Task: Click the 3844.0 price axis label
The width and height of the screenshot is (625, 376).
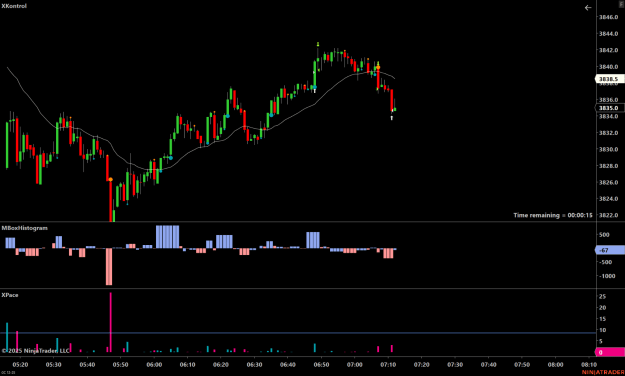Action: [x=609, y=34]
